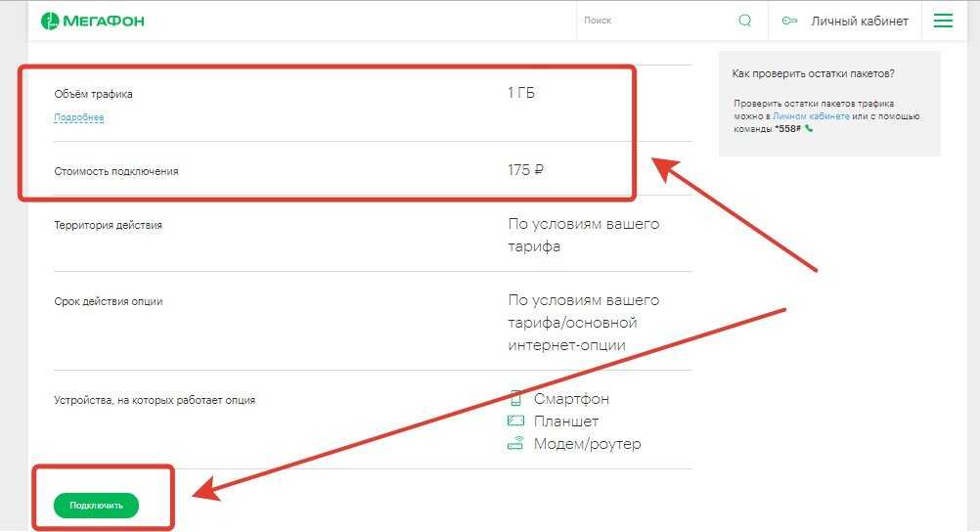Screen dimensions: 980x532
Task: Click the green Подключить button
Action: (x=96, y=506)
